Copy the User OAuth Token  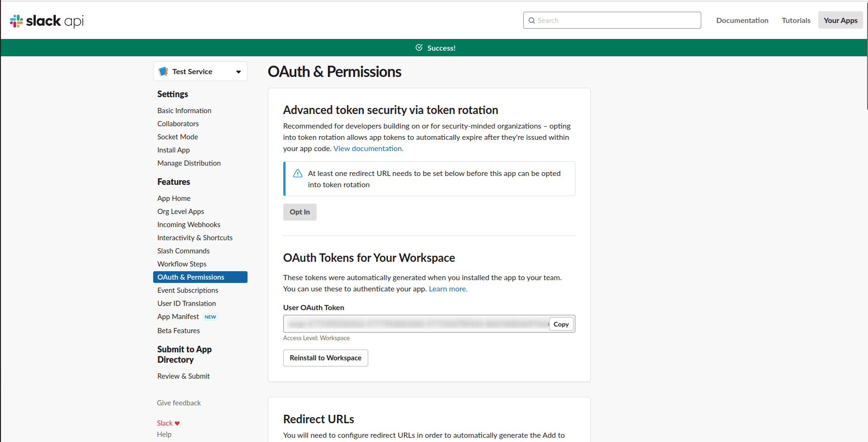click(561, 324)
